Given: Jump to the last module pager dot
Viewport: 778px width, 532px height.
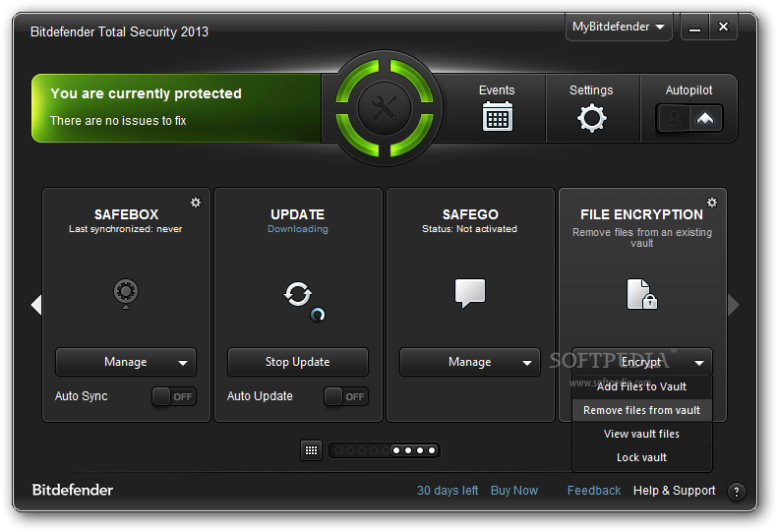Looking at the screenshot, I should coord(432,450).
